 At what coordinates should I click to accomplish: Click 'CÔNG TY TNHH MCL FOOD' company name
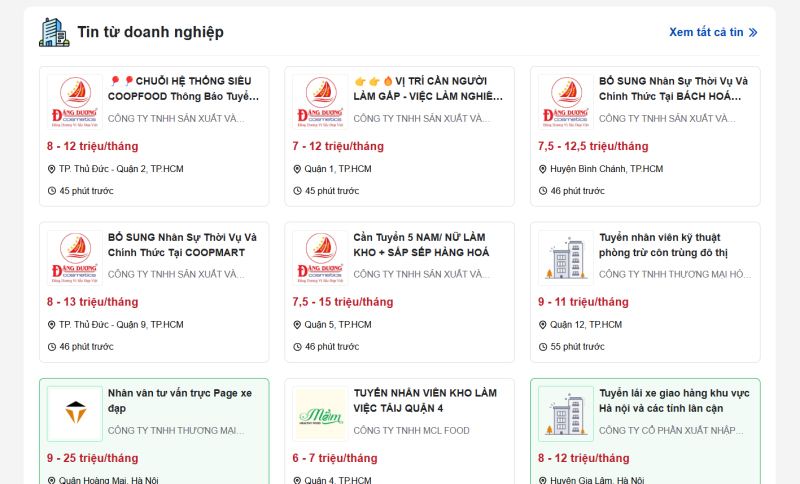tap(411, 430)
